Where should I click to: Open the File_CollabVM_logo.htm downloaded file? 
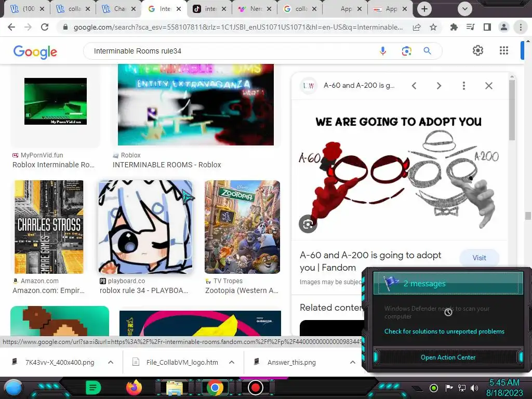pos(182,362)
